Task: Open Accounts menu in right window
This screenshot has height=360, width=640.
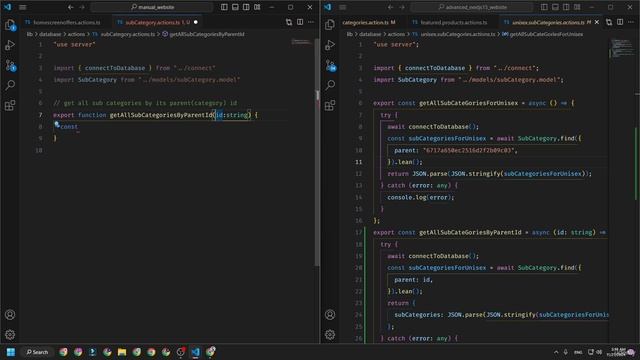Action: tap(330, 315)
